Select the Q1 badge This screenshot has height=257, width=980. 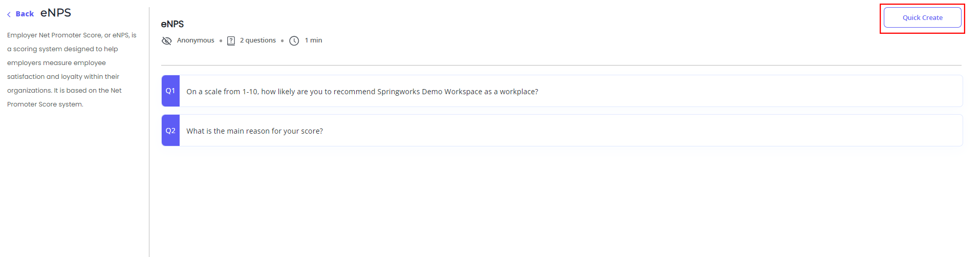[170, 91]
